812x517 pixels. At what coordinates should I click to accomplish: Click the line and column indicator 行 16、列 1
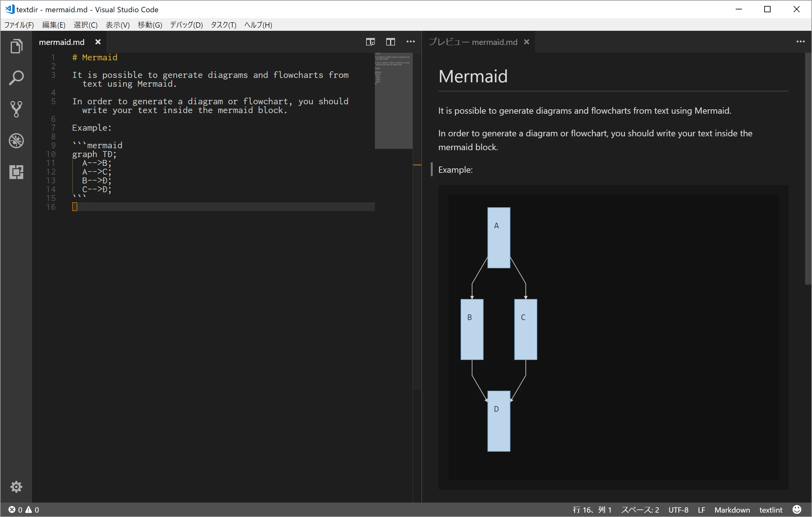click(592, 509)
